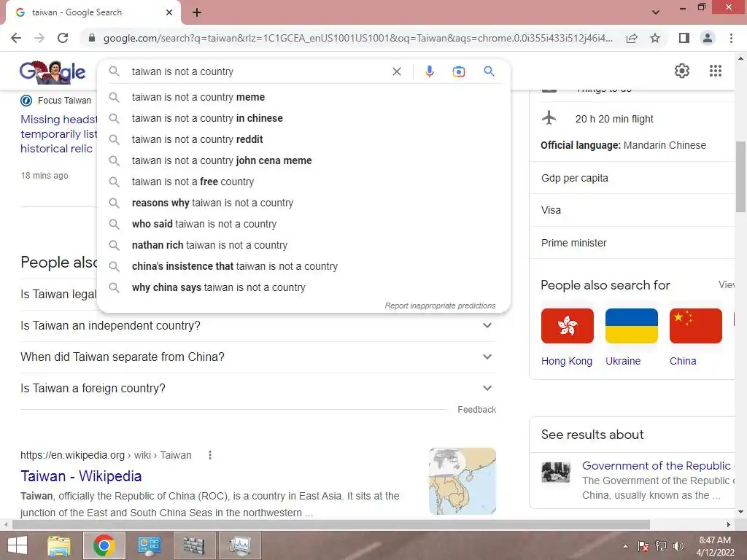Click the China flag card
Screen dimensions: 747x560
[695, 337]
